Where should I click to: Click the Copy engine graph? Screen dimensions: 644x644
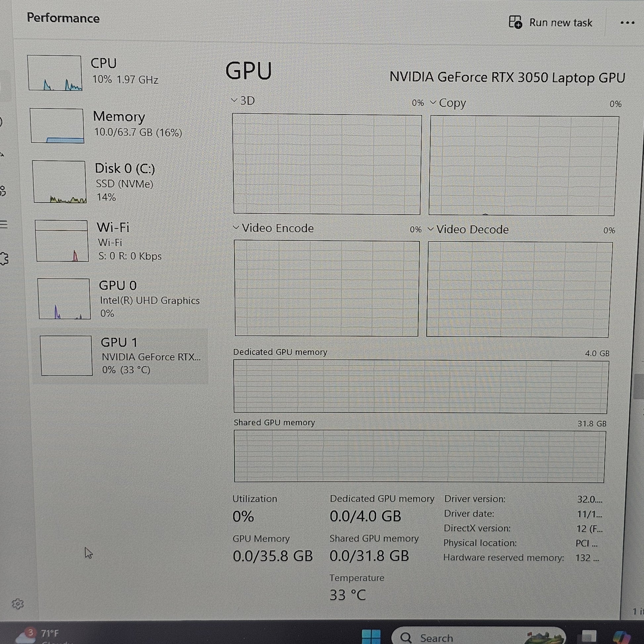click(x=523, y=166)
